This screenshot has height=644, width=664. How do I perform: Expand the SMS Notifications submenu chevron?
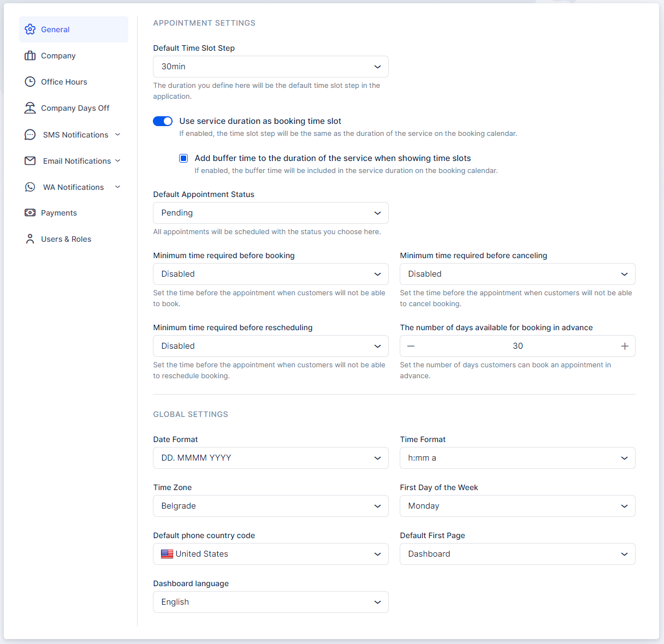(117, 135)
